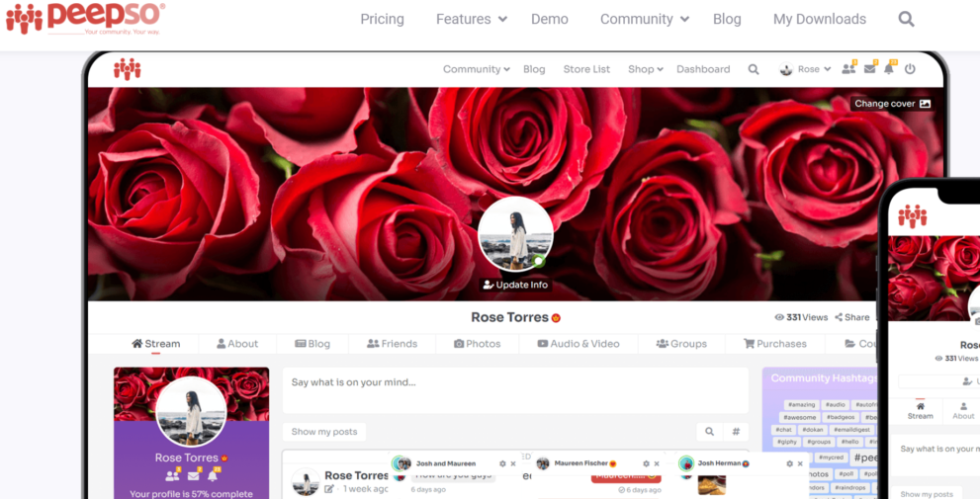Screen dimensions: 980x499
Task: Click the stream search magnifier icon
Action: [x=709, y=432]
